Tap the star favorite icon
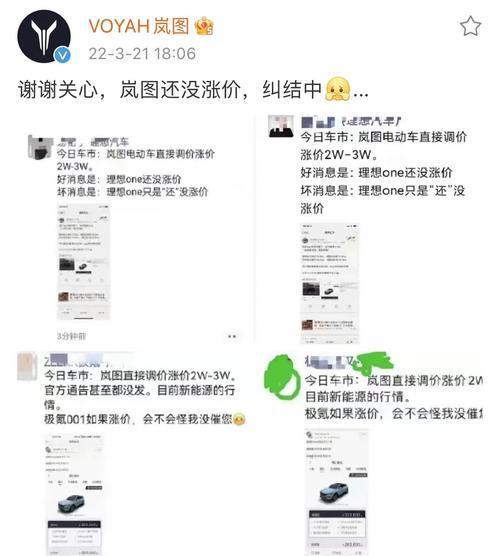 click(x=470, y=26)
